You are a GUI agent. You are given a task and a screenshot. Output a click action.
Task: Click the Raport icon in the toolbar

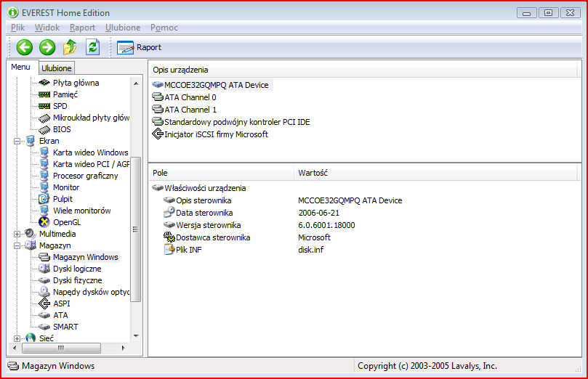[125, 48]
